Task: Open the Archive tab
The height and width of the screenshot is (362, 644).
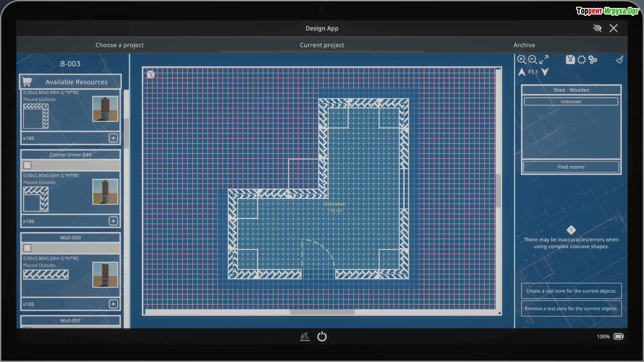Action: 524,45
